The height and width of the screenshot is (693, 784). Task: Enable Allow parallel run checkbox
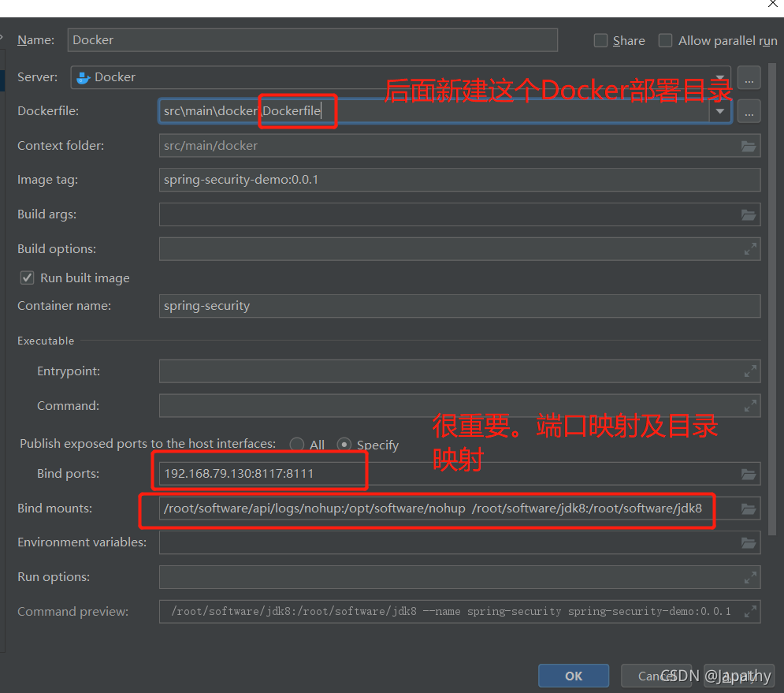pos(665,40)
